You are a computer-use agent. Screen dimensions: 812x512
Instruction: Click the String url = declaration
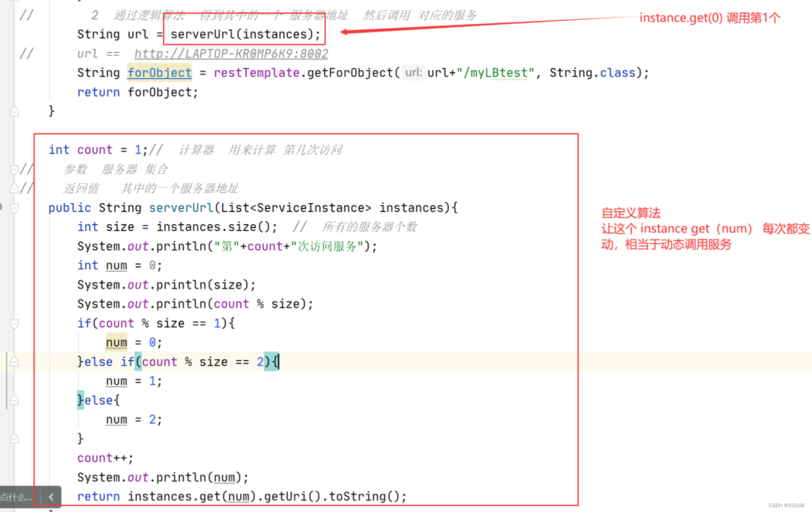(120, 34)
